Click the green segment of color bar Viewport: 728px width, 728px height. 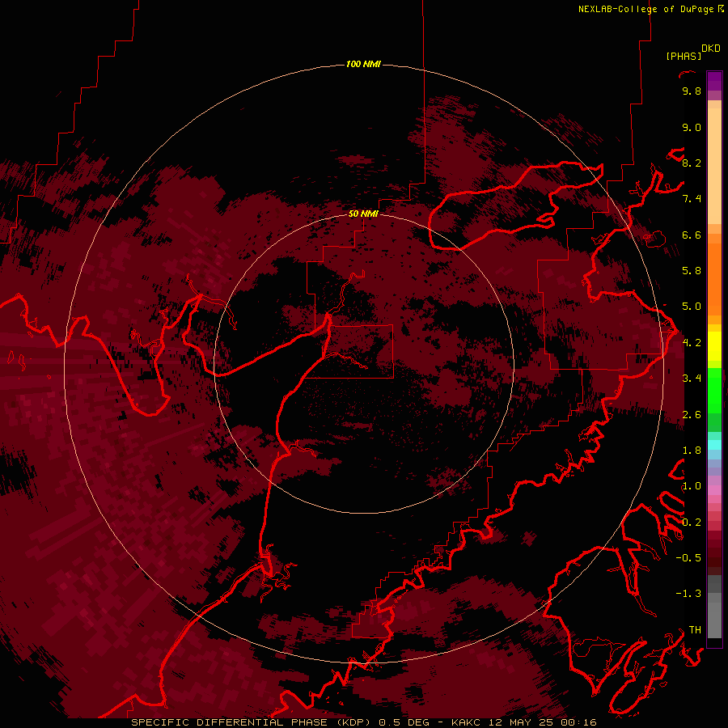pyautogui.click(x=714, y=390)
